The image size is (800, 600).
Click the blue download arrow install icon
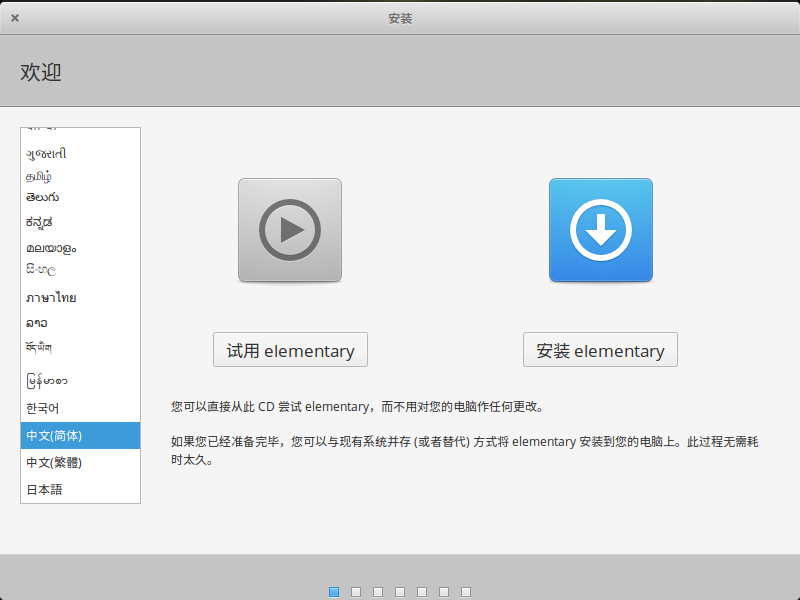(600, 230)
